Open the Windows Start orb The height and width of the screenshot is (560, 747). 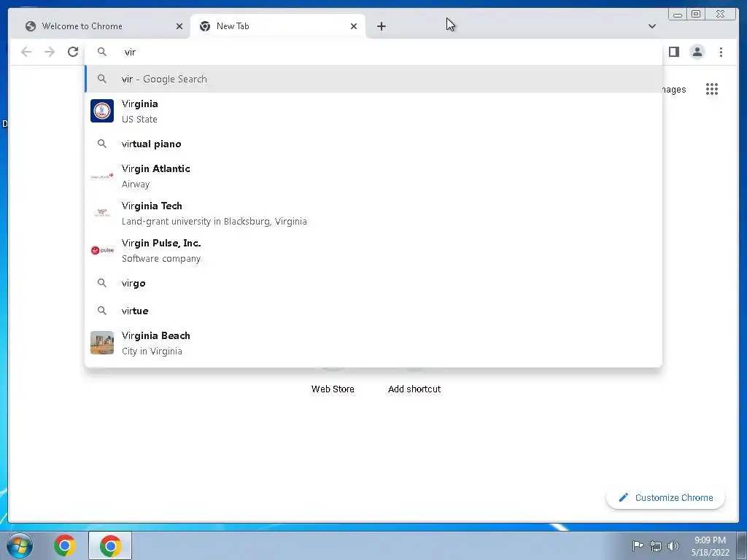tap(20, 545)
